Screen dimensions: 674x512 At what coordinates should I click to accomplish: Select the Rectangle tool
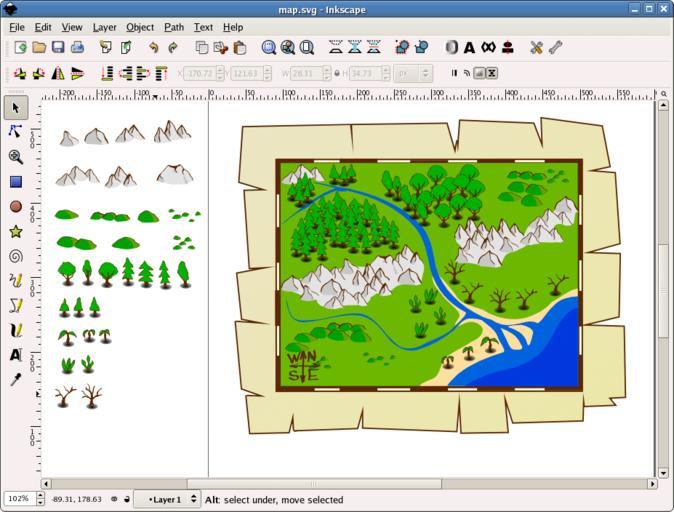[x=15, y=182]
